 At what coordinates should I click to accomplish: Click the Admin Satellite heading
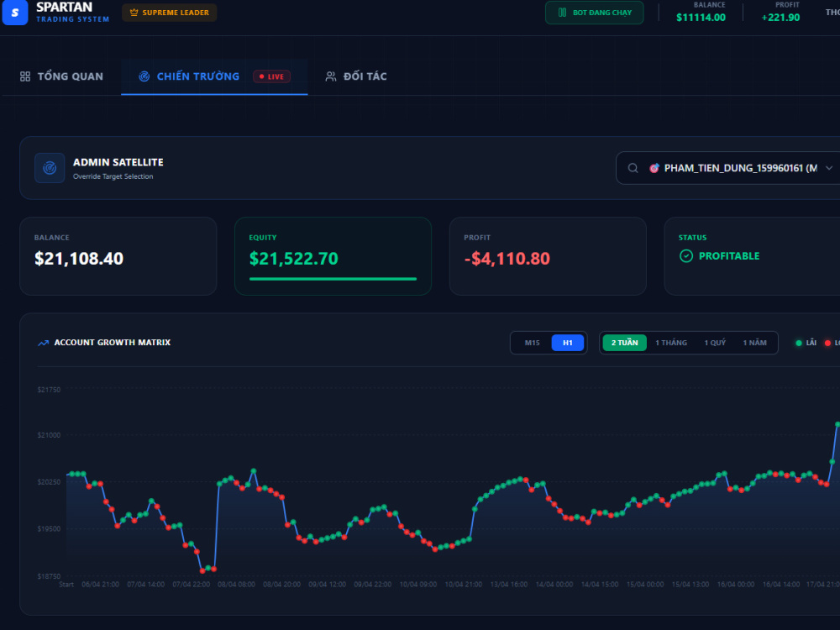click(118, 162)
